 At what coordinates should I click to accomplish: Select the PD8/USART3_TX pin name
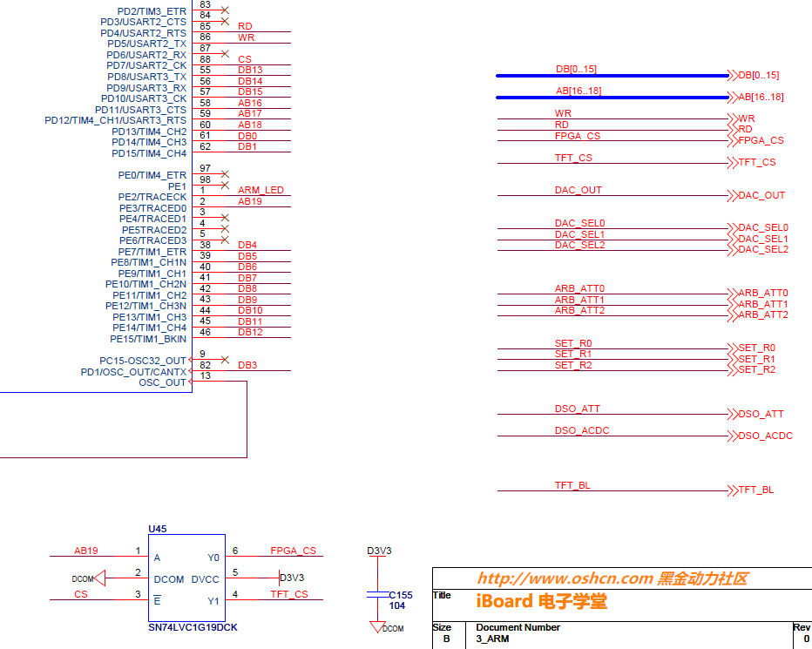point(146,77)
